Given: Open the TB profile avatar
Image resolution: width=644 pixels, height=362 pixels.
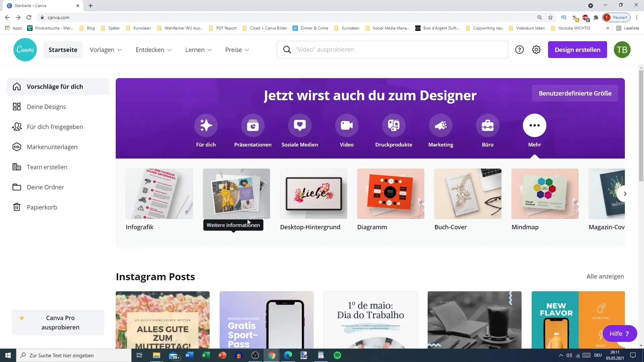Looking at the screenshot, I should coord(622,50).
